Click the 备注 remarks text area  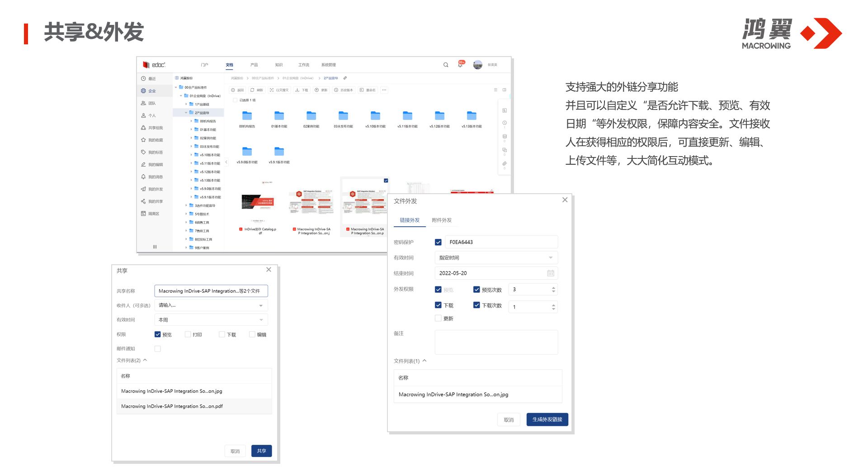coord(496,342)
